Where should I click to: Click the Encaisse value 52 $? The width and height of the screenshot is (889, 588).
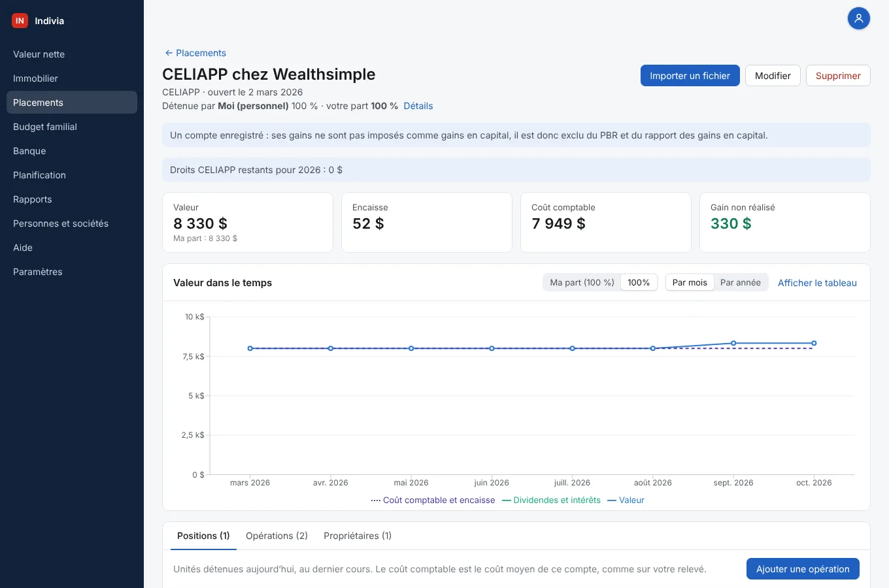pos(368,223)
